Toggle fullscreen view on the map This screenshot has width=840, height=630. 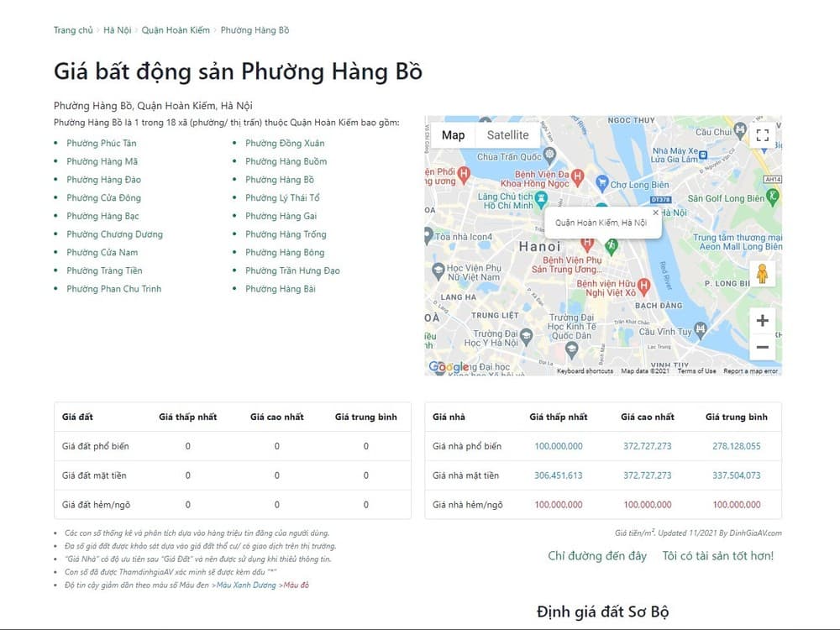(763, 135)
